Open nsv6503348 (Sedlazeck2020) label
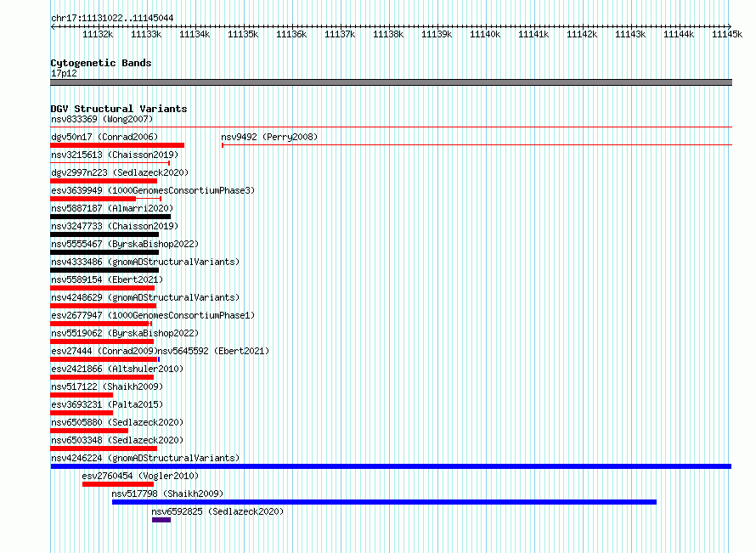756x553 pixels. click(117, 440)
